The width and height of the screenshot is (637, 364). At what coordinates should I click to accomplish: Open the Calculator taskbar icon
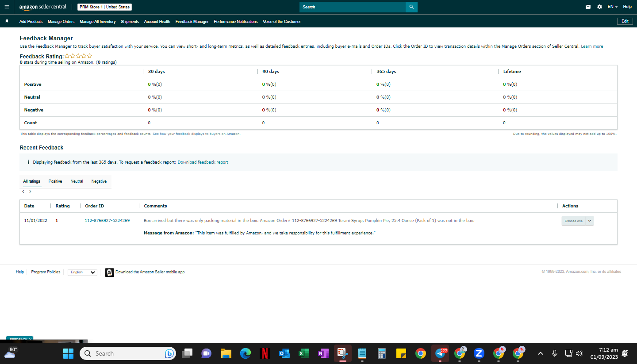coord(382,353)
